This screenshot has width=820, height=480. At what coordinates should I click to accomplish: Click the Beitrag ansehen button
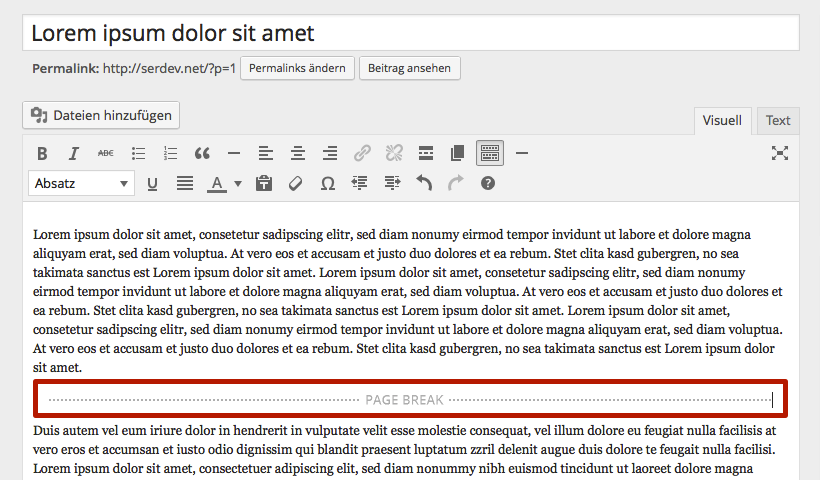[x=409, y=68]
